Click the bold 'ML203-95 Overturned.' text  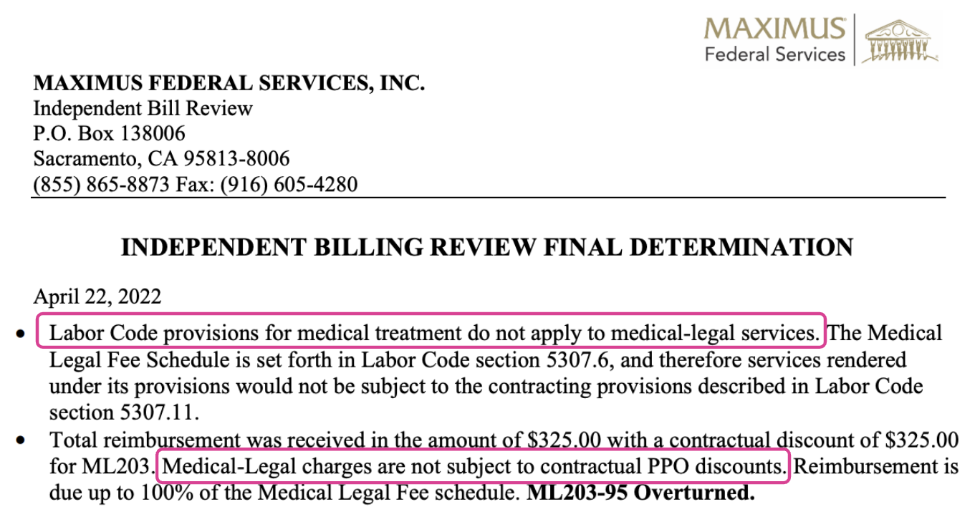[x=641, y=493]
